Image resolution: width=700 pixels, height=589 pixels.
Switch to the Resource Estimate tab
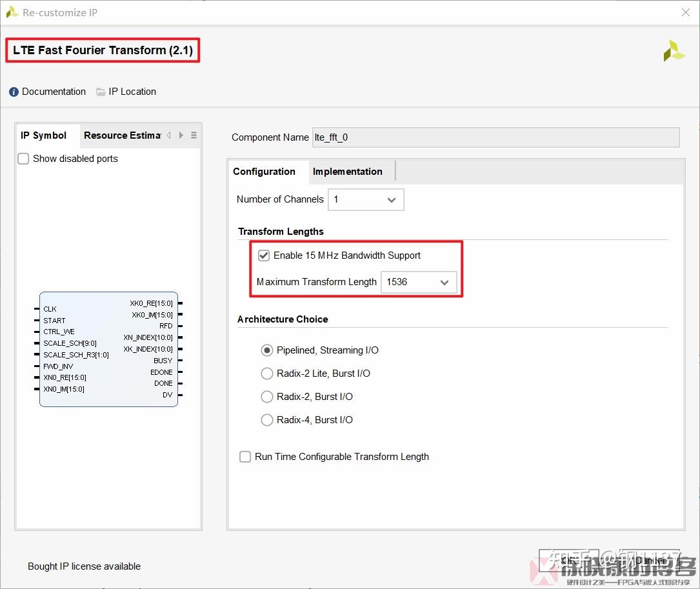123,135
